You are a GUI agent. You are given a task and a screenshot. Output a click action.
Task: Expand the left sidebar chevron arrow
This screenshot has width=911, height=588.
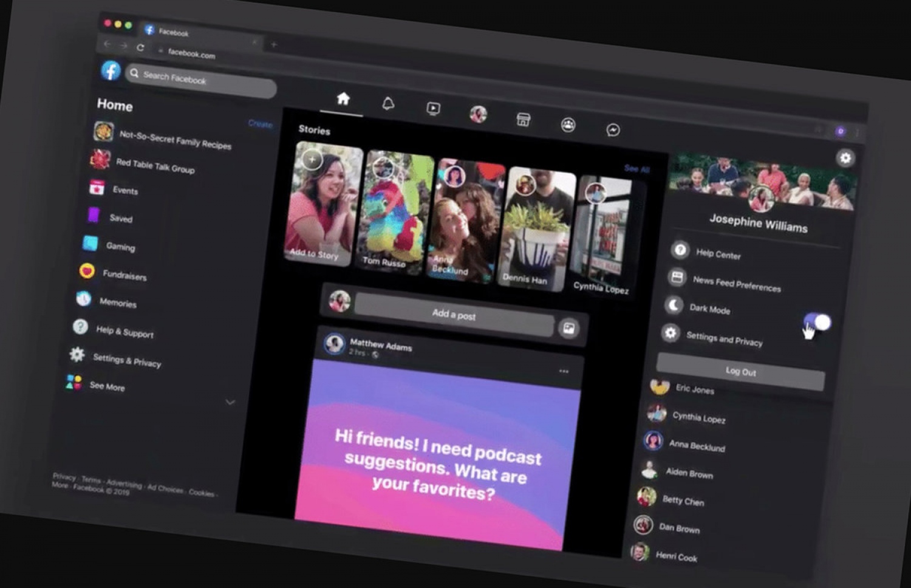click(x=230, y=402)
